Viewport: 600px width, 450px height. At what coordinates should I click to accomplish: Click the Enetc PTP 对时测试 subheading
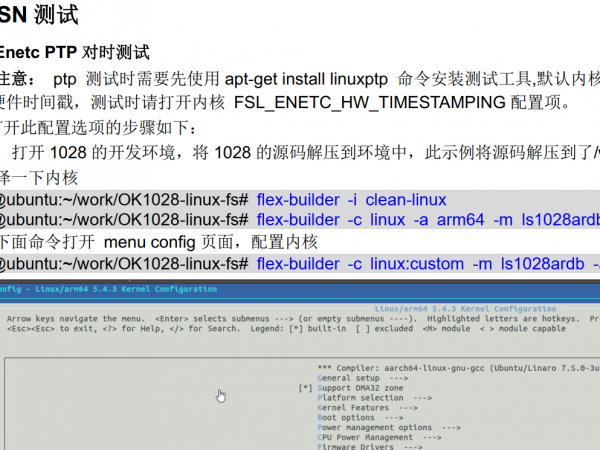click(x=75, y=53)
